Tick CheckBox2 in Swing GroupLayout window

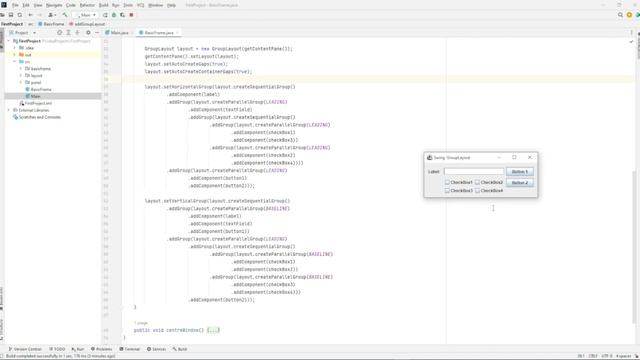pos(478,182)
